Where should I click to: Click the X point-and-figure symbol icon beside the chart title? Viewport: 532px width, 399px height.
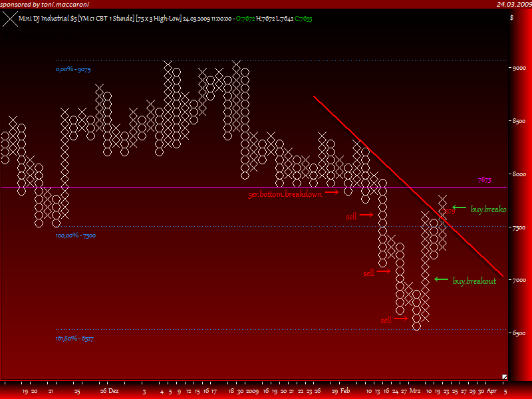coord(10,19)
